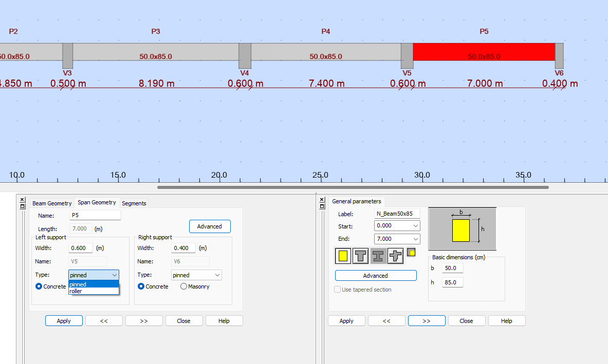Viewport: 608px width, 364px height.
Task: Undock the General parameters panel
Action: click(x=322, y=206)
